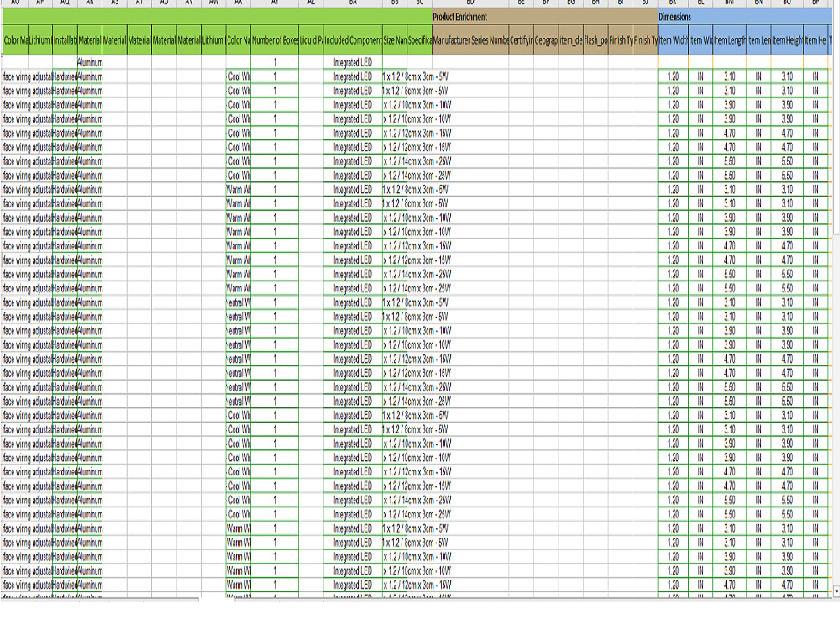The image size is (840, 630).
Task: Select Aluminum in the row without Hardwired
Action: [90, 62]
